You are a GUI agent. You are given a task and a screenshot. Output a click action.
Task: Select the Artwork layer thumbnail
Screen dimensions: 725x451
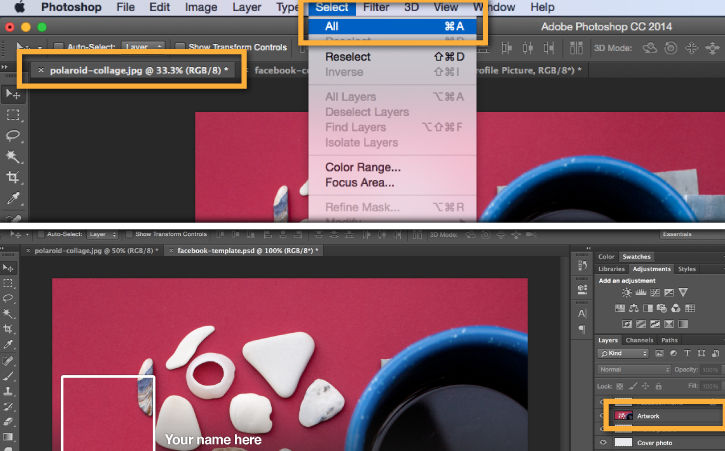click(623, 416)
